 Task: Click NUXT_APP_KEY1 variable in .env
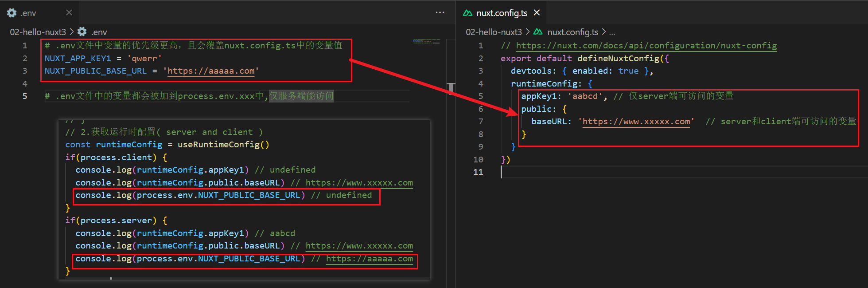pyautogui.click(x=78, y=59)
